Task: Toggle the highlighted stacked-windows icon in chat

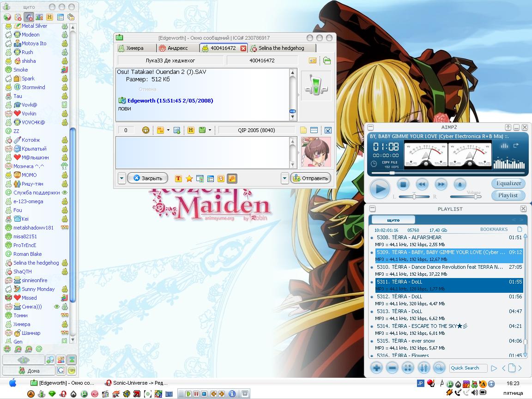Action: coord(232,178)
